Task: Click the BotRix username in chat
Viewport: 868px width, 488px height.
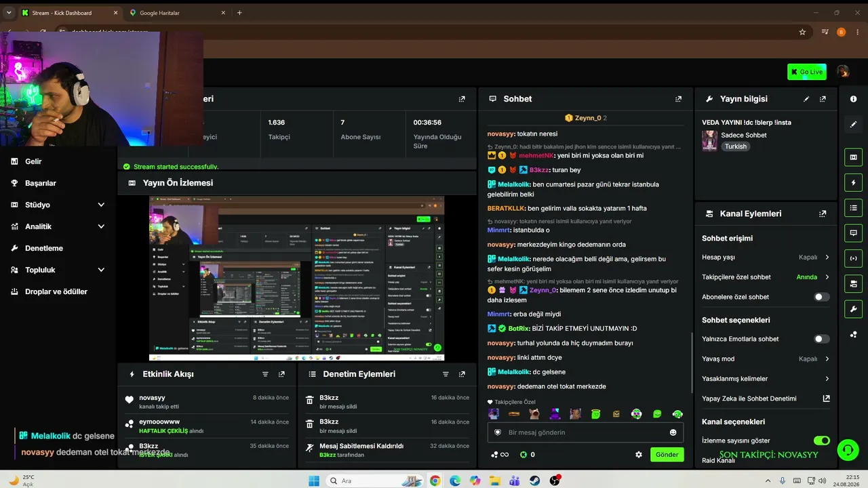Action: coord(518,329)
